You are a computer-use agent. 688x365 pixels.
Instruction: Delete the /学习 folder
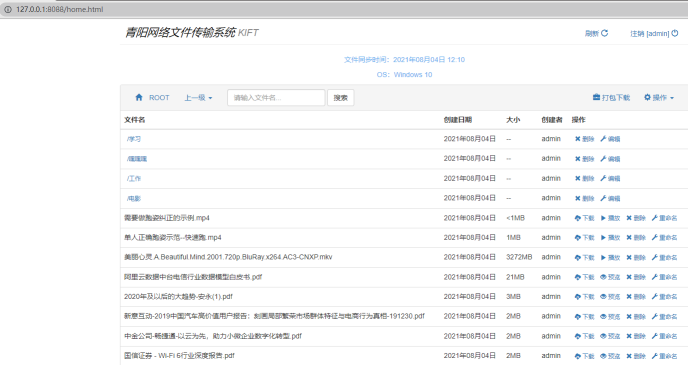pyautogui.click(x=584, y=139)
